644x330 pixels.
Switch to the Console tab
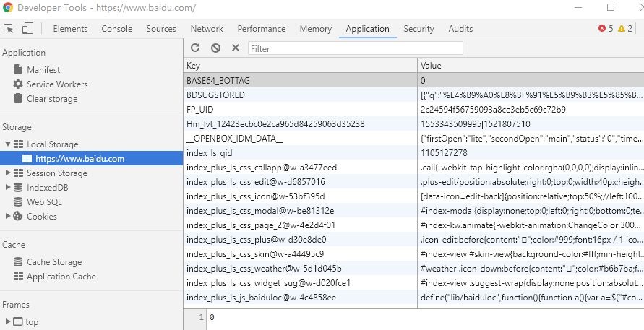coord(116,29)
